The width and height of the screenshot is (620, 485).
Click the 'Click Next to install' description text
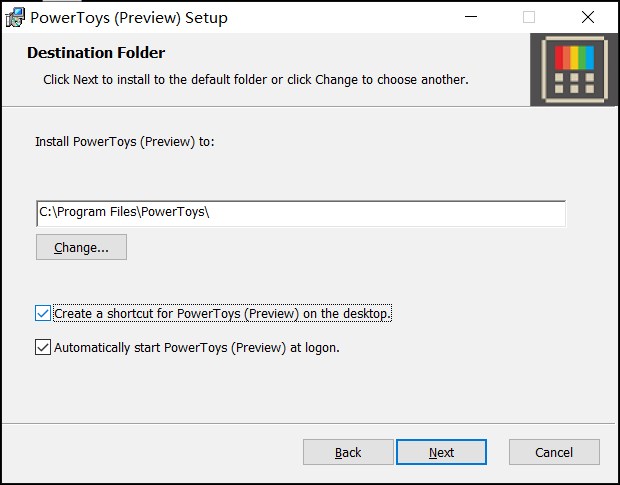[256, 79]
